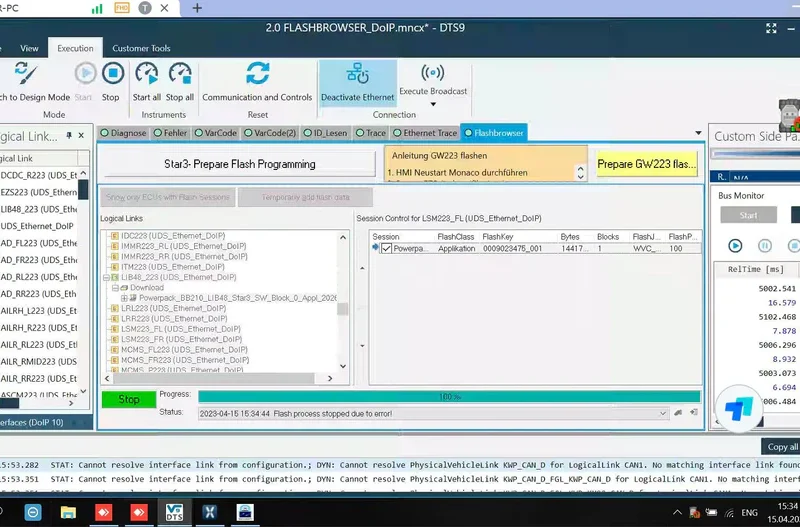Click the Start all instruments icon
Viewport: 800px width, 527px height.
click(x=147, y=74)
